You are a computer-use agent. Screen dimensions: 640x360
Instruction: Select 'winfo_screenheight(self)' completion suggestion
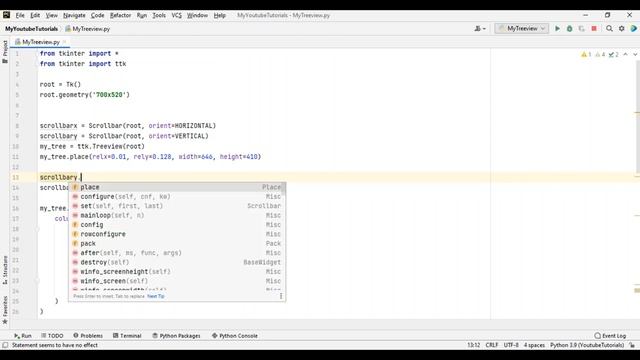177,271
